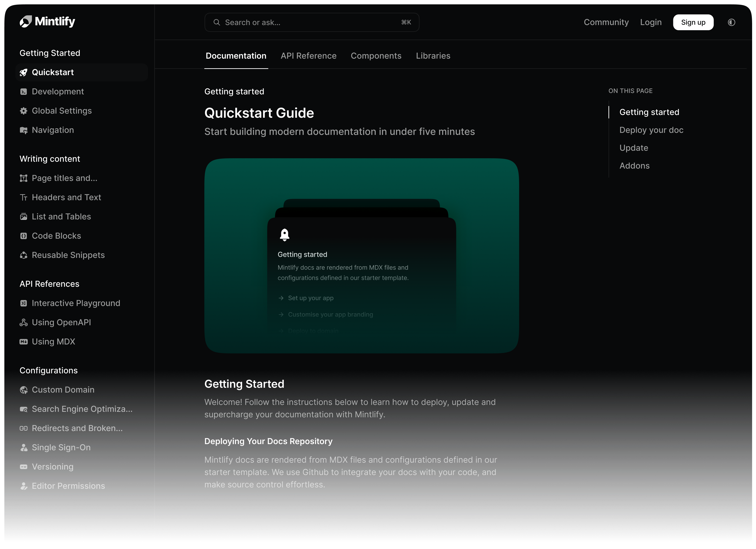Click the List and Tables icon

coord(23,217)
